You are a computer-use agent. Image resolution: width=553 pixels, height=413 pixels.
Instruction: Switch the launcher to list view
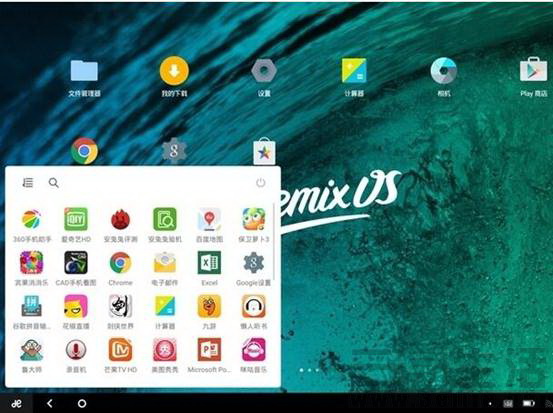coord(28,183)
